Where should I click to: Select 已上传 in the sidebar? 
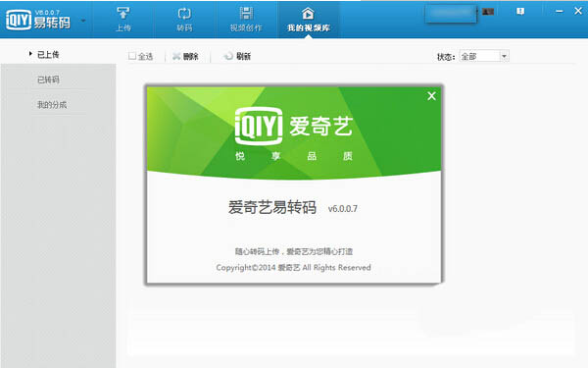point(48,55)
